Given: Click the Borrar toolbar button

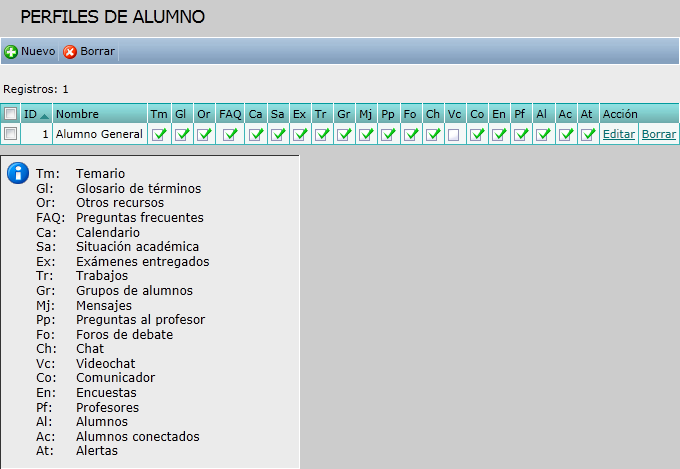Looking at the screenshot, I should click(89, 52).
